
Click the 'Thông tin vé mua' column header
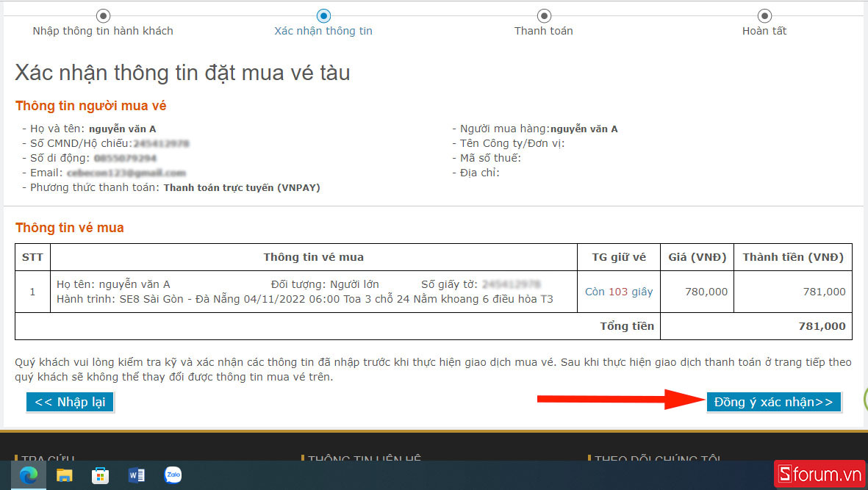coord(313,257)
